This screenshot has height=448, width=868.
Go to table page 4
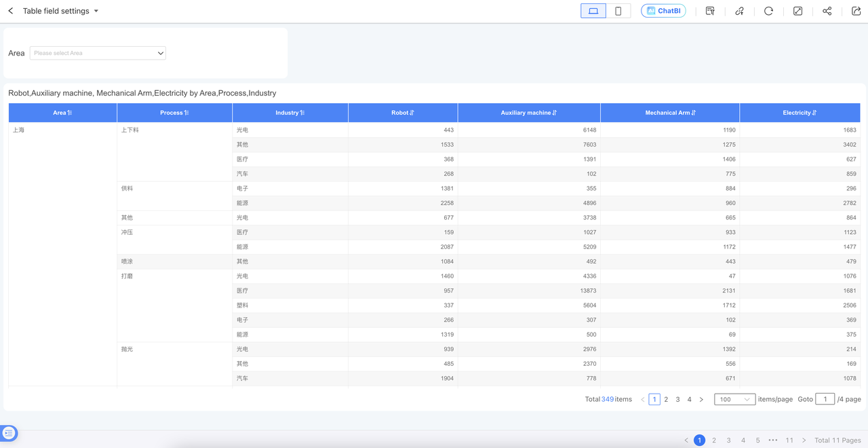tap(689, 399)
